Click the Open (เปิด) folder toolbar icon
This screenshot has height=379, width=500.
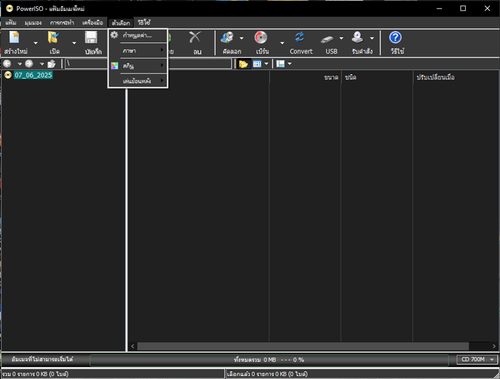click(53, 37)
